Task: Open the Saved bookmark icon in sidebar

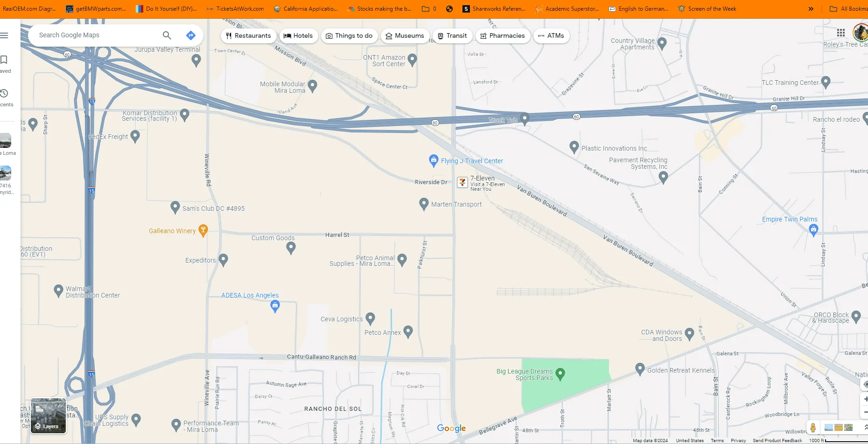Action: coord(4,60)
